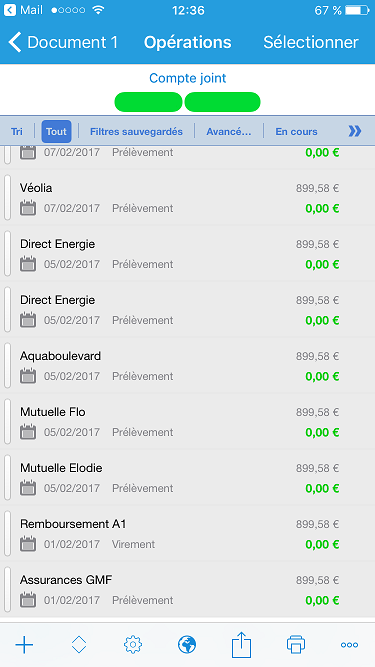
Task: Expand more filters with double chevron
Action: 355,131
